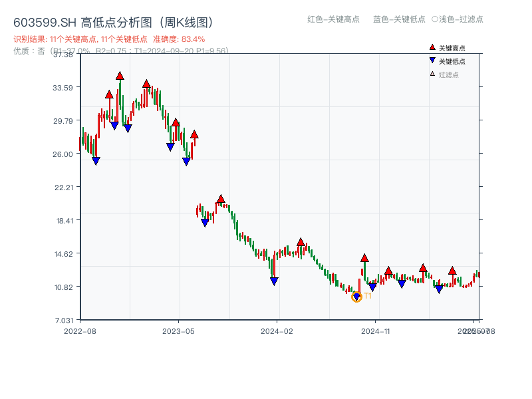
Task: Click the rightmost red triangle marker on chart
Action: pyautogui.click(x=452, y=271)
